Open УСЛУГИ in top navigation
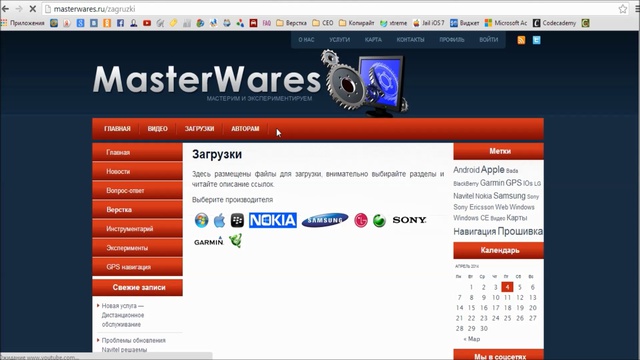This screenshot has height=360, width=640. click(x=340, y=40)
